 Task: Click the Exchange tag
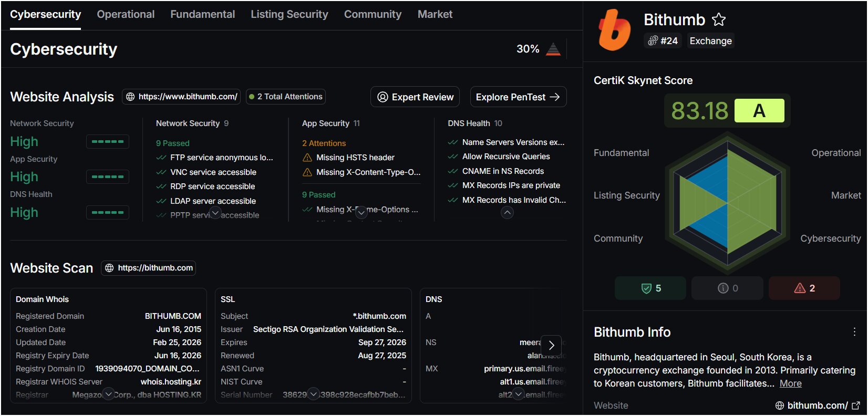(710, 41)
